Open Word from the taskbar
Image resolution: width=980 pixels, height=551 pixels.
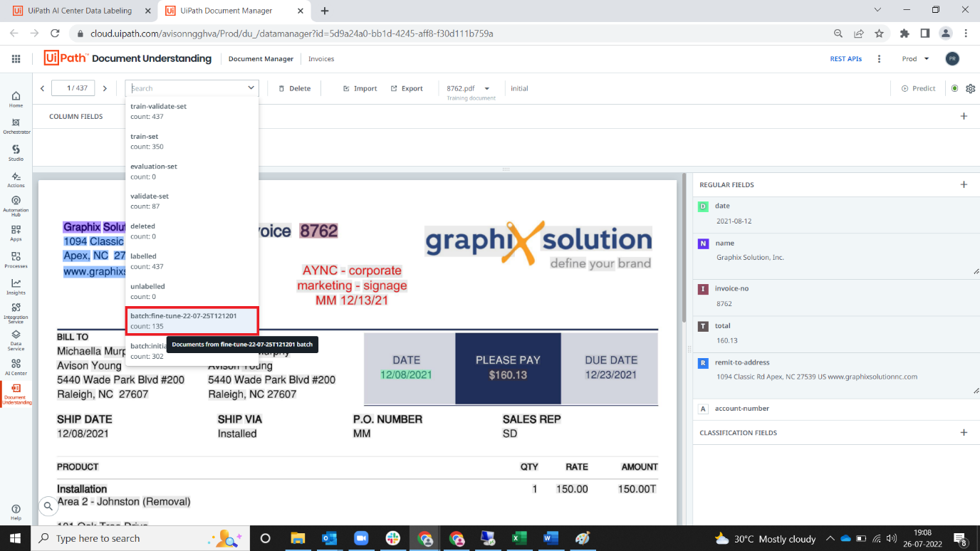pyautogui.click(x=551, y=538)
